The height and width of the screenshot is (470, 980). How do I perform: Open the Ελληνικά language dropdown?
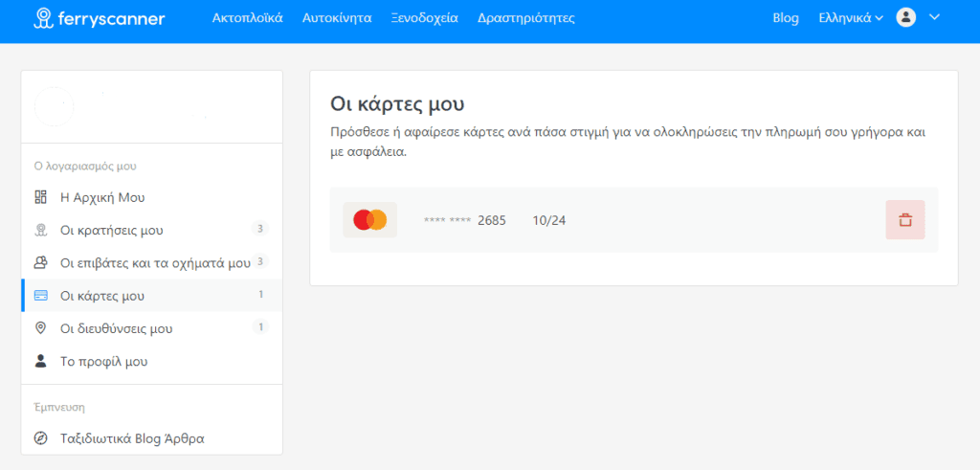(x=851, y=18)
